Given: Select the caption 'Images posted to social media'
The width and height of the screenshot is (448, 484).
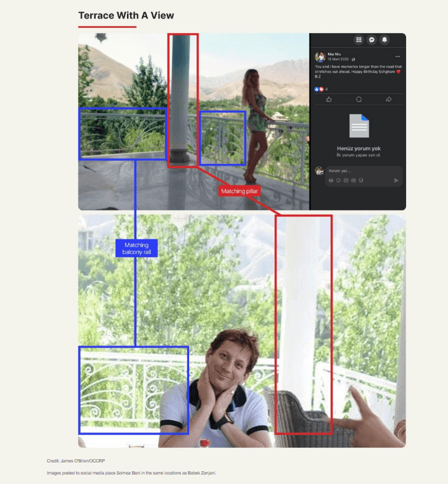Looking at the screenshot, I should tap(131, 473).
